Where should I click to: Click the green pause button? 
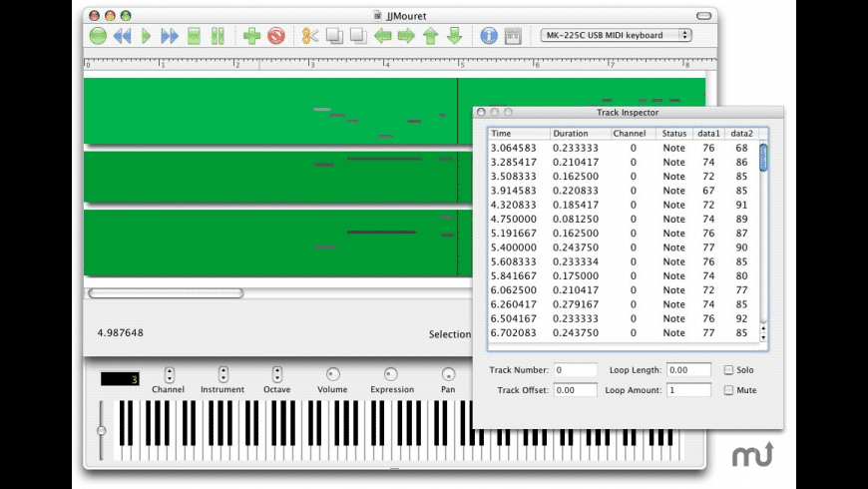(218, 36)
